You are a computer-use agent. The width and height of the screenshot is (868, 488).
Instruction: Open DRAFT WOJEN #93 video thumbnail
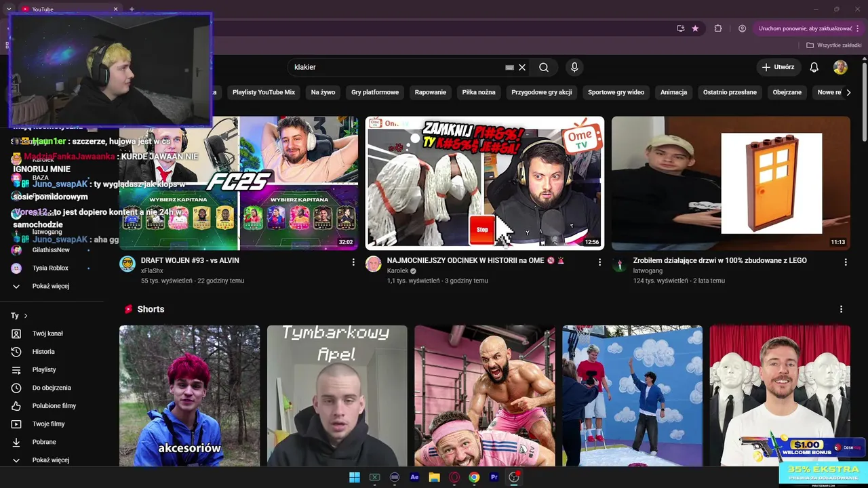(239, 183)
